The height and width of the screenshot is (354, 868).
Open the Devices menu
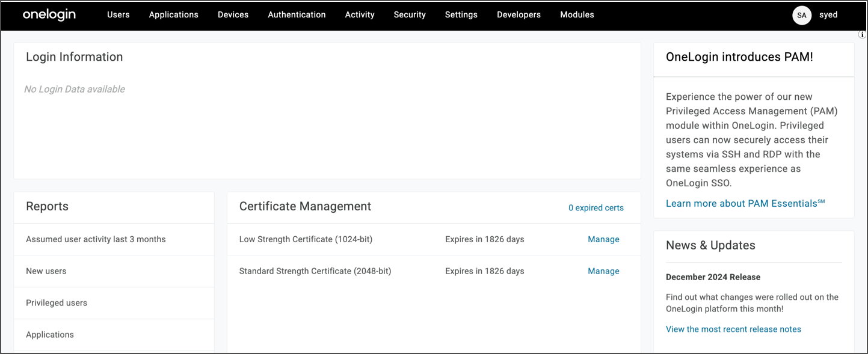(x=233, y=15)
